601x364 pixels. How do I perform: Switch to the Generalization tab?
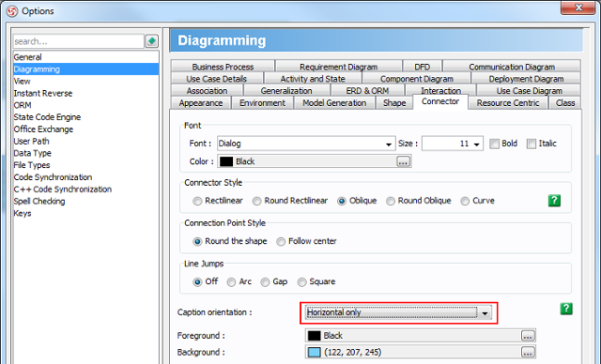[x=286, y=91]
